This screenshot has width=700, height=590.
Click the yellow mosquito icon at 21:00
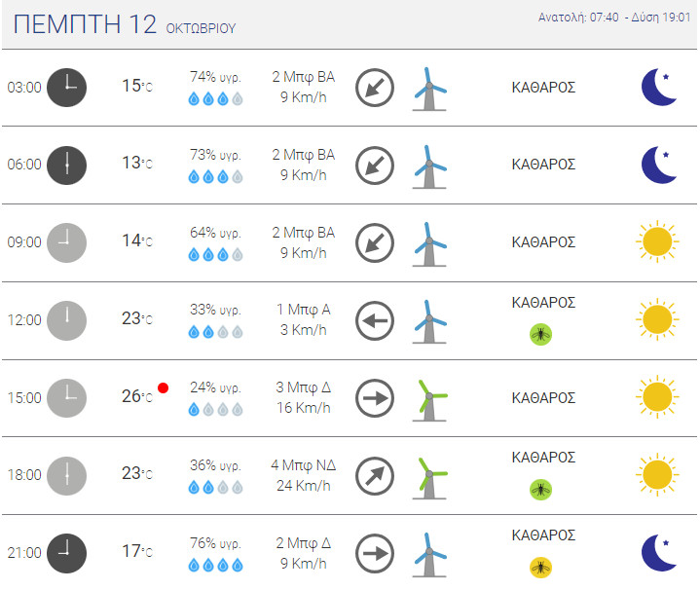(x=540, y=568)
